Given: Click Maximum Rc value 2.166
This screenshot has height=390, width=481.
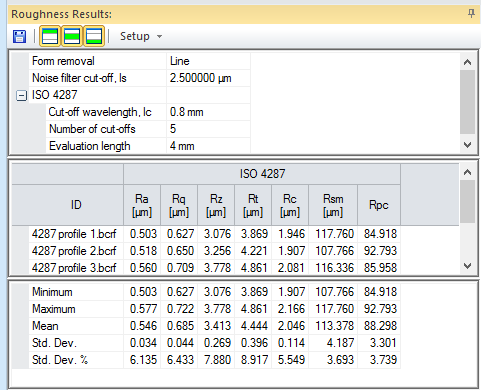Looking at the screenshot, I should click(x=291, y=309).
